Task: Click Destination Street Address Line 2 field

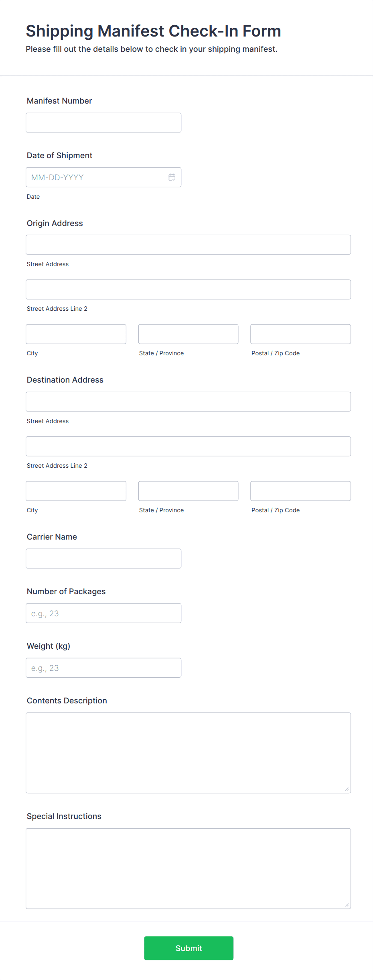Action: click(x=188, y=446)
